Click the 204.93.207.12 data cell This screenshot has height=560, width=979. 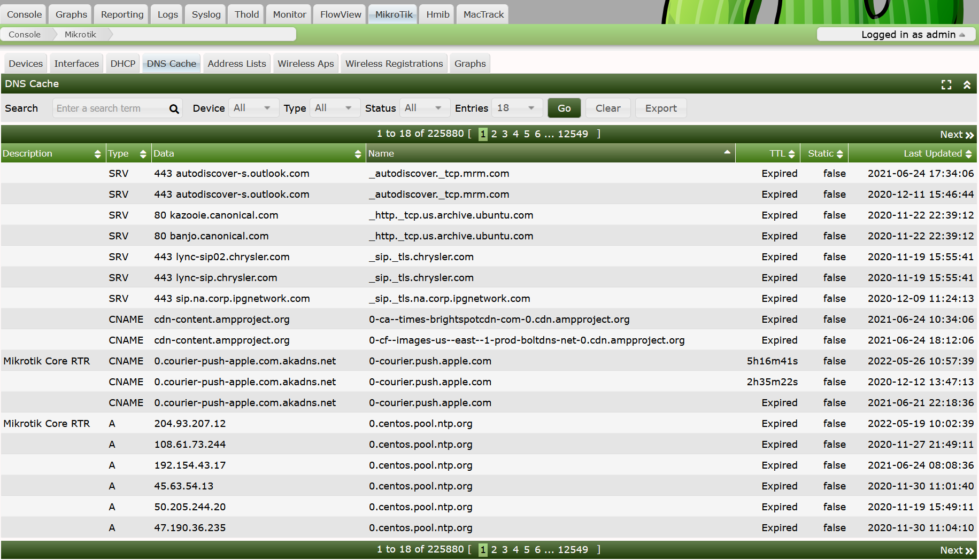190,424
